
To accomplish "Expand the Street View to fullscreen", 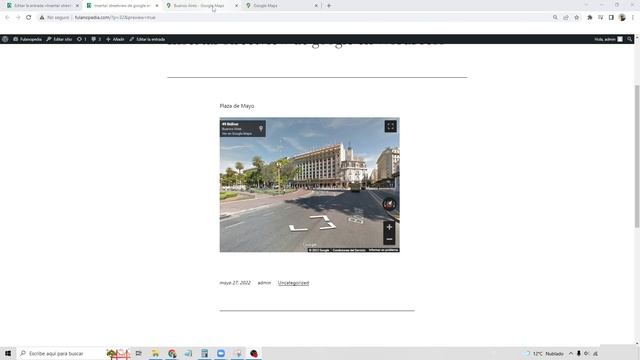I will (390, 127).
